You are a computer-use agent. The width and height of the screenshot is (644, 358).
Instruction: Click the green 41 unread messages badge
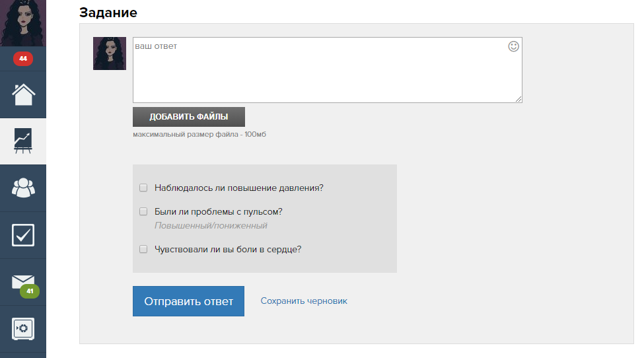click(30, 291)
